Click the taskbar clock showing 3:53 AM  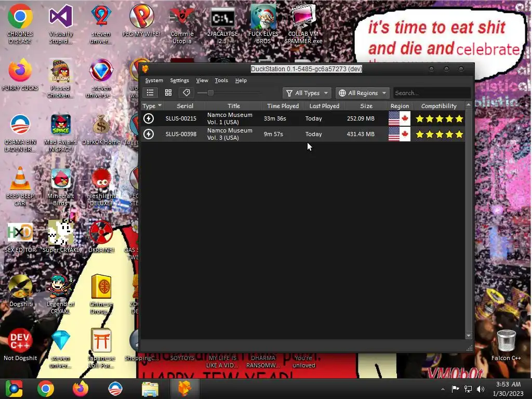508,389
